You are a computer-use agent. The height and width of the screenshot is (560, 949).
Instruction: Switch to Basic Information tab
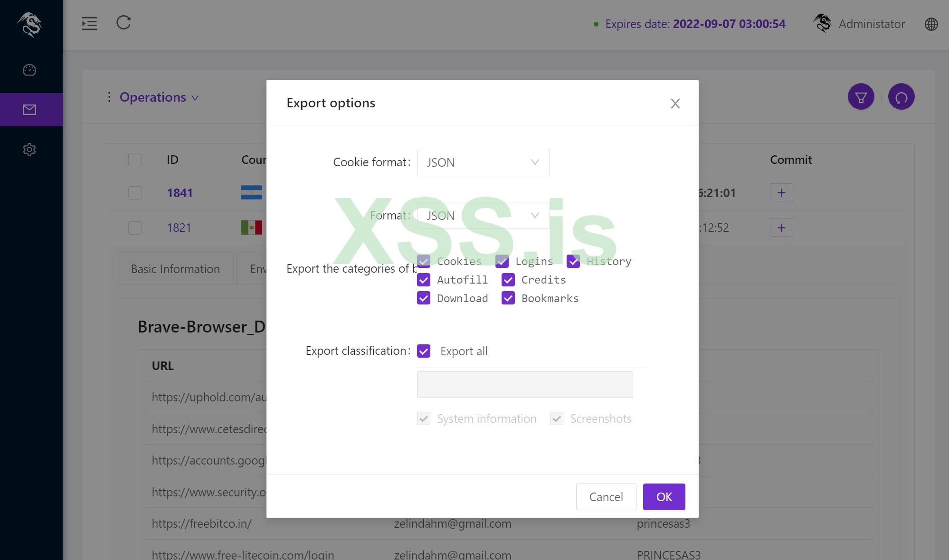coord(175,269)
